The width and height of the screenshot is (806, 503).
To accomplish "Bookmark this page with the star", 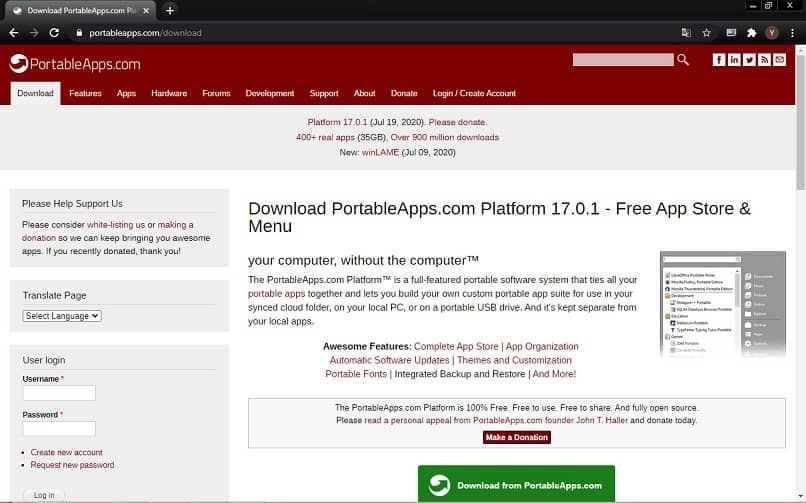I will [x=706, y=33].
